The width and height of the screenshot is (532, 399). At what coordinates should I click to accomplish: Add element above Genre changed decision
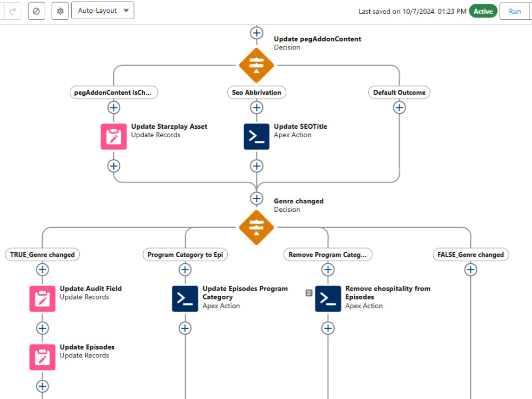256,198
